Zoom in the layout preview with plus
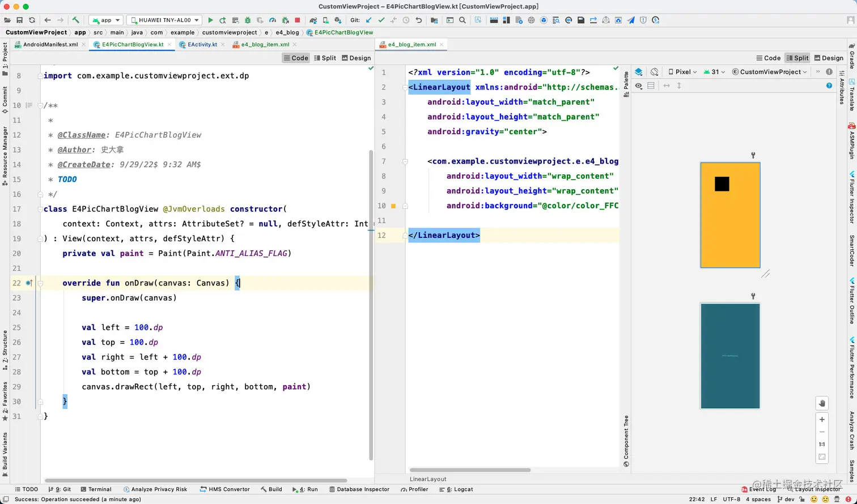The image size is (857, 504). click(x=822, y=420)
